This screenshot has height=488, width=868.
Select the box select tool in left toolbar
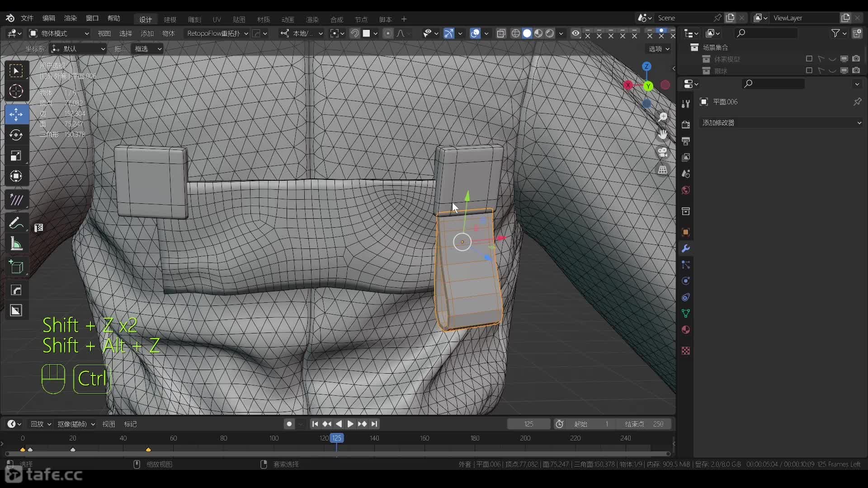[16, 70]
